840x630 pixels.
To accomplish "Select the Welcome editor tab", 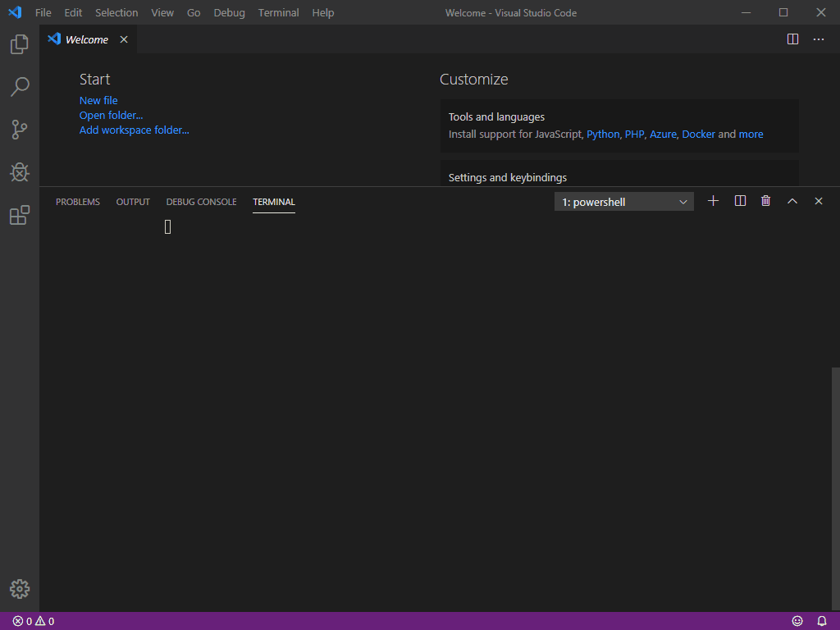I will 89,39.
